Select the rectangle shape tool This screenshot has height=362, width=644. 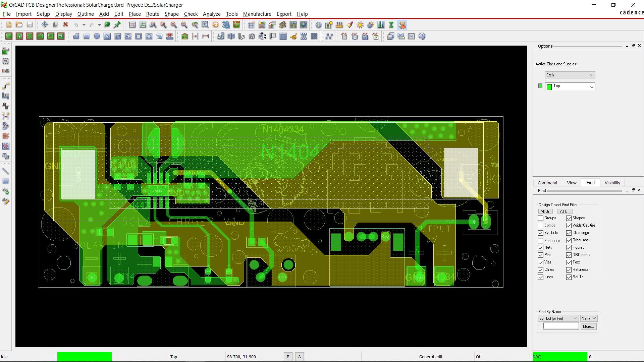(x=87, y=36)
